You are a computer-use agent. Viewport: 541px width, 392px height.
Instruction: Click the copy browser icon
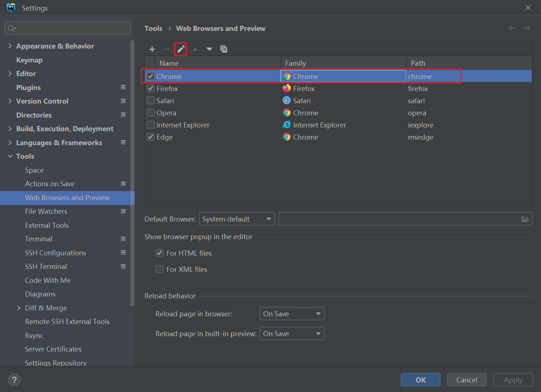tap(223, 49)
